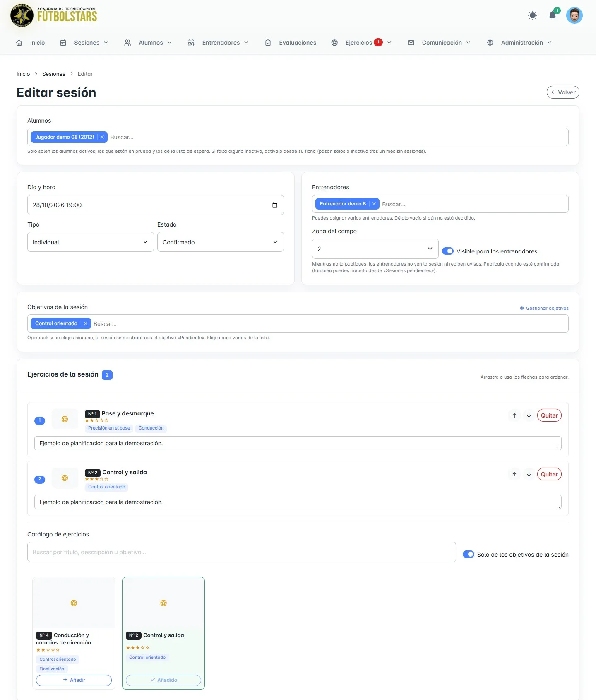This screenshot has width=596, height=700.
Task: Remove Jugador demo 08 (2012) chip
Action: [x=102, y=137]
